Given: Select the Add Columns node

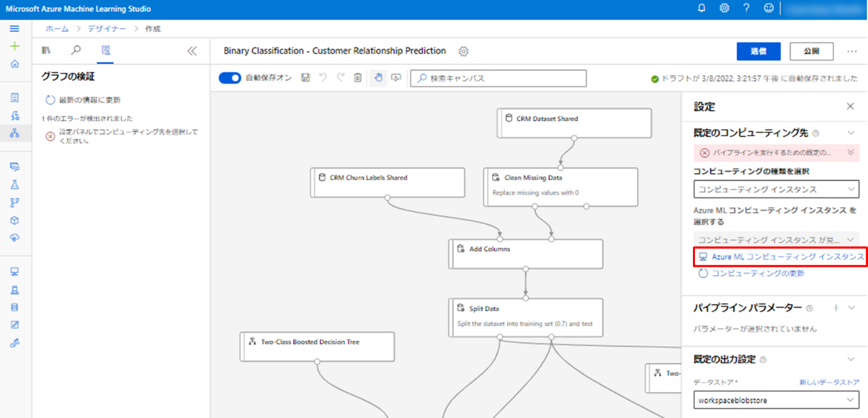Looking at the screenshot, I should [x=526, y=253].
